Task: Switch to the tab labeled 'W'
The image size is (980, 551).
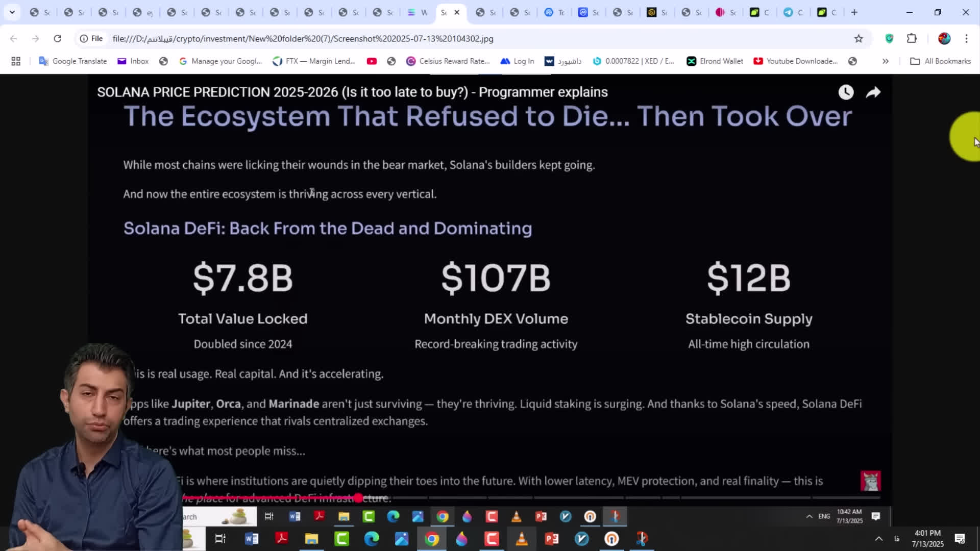Action: click(418, 12)
